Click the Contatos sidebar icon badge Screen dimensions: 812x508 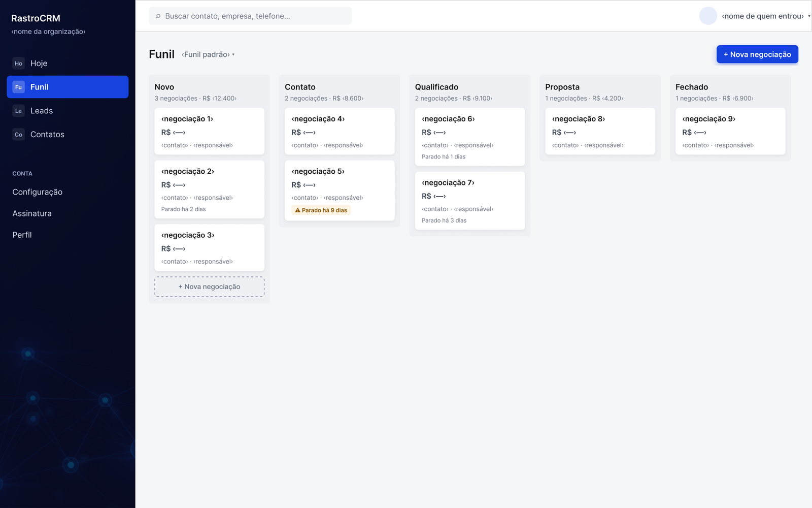[18, 135]
